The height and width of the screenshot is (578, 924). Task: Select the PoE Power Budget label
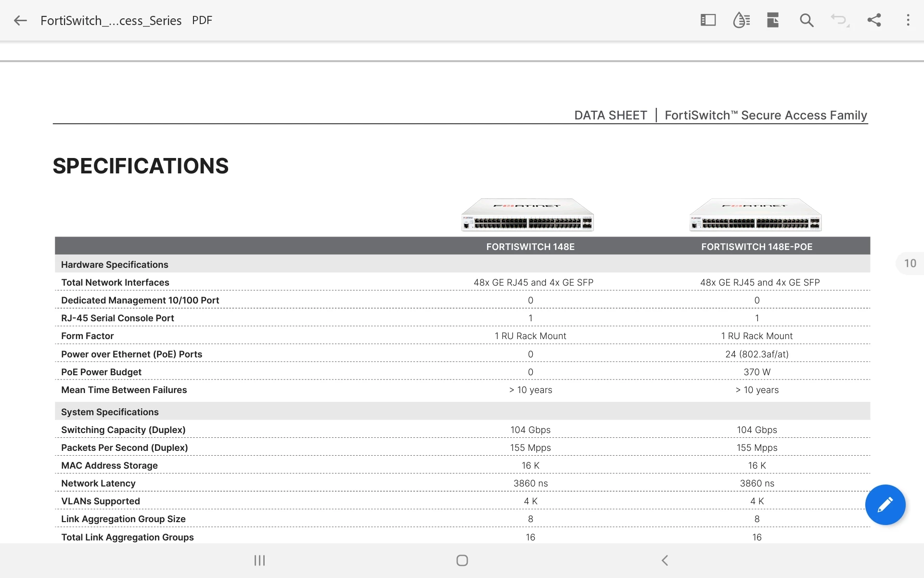pos(101,372)
